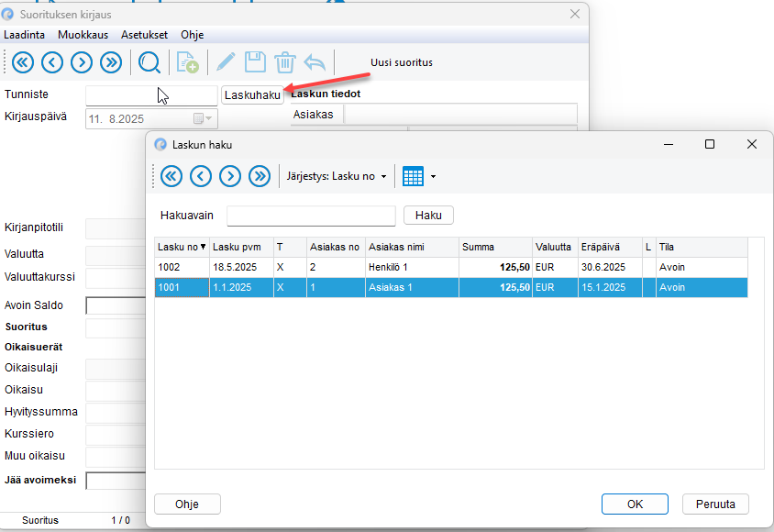Click the Asiakas nimi column header
Image resolution: width=774 pixels, height=532 pixels.
412,247
